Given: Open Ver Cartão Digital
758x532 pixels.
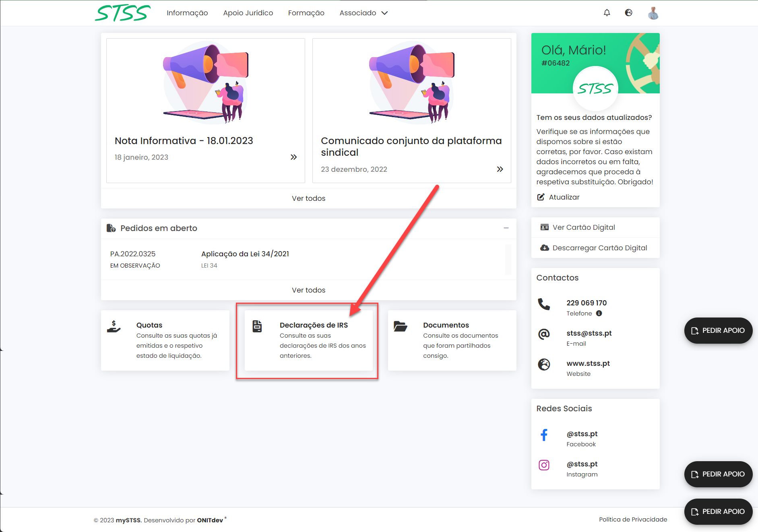Looking at the screenshot, I should (595, 227).
